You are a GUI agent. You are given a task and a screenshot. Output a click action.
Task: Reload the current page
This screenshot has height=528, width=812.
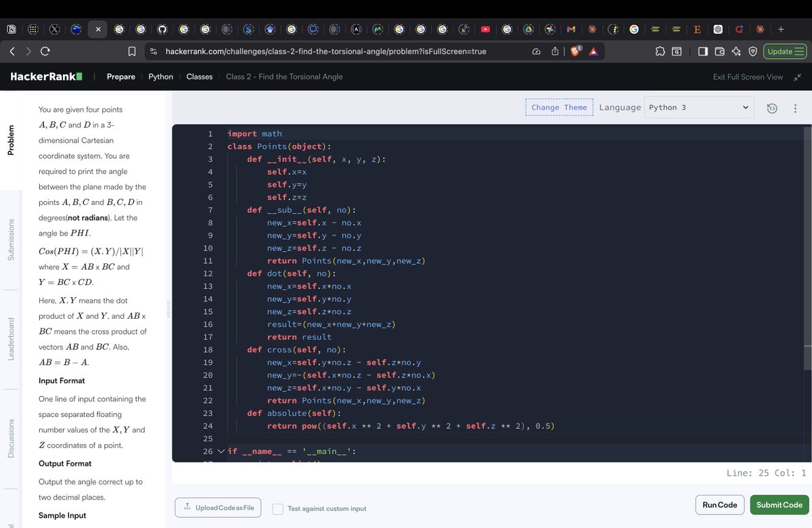[x=45, y=51]
